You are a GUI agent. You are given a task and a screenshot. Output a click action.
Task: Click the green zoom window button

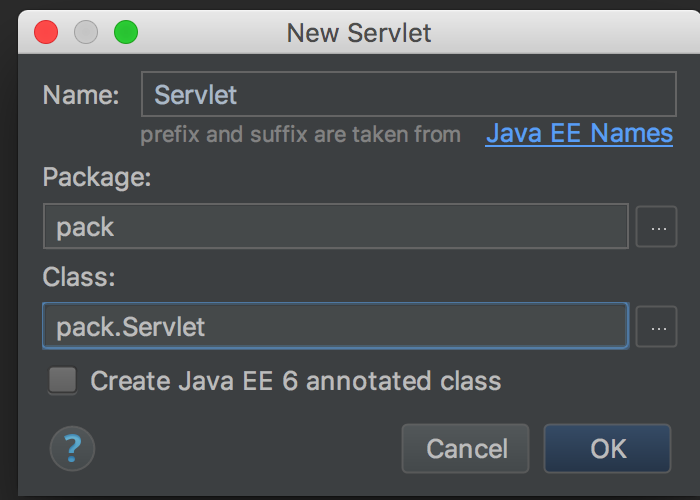pos(126,32)
